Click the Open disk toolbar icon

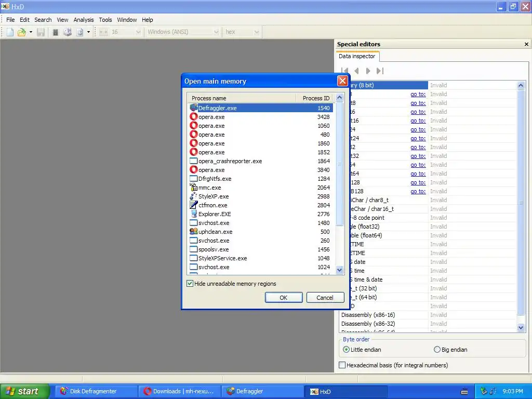(68, 32)
